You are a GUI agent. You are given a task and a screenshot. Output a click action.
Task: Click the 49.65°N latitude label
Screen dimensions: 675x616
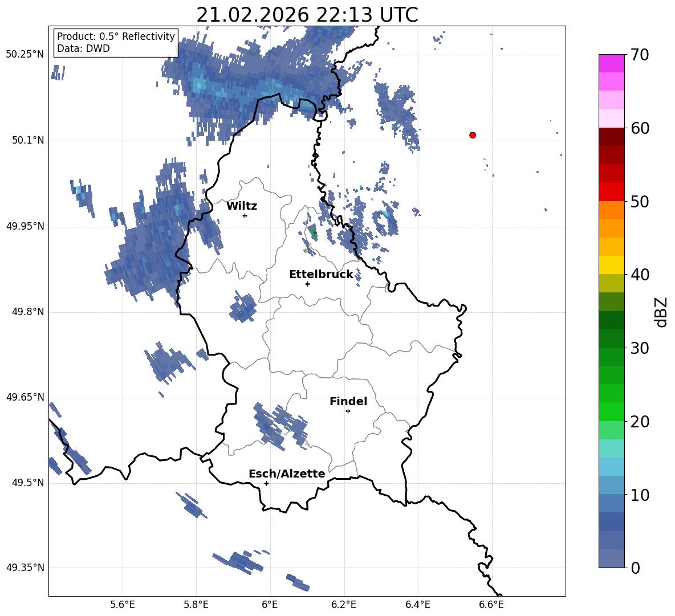(25, 397)
